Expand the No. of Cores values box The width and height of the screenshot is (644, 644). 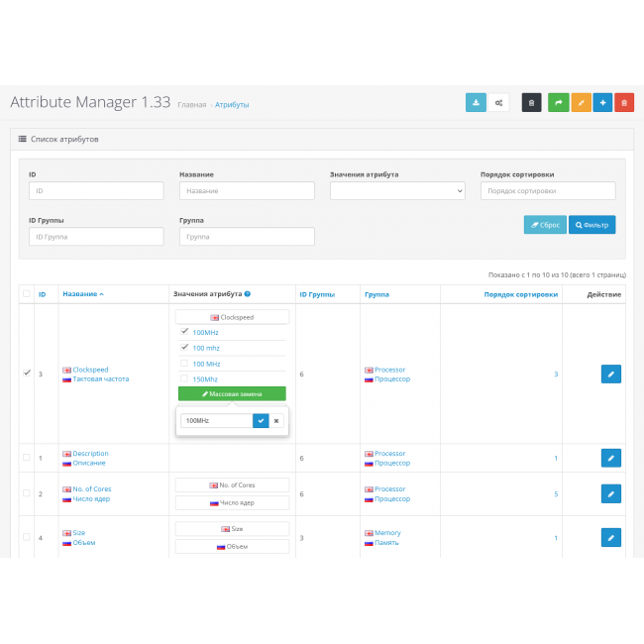coord(232,485)
